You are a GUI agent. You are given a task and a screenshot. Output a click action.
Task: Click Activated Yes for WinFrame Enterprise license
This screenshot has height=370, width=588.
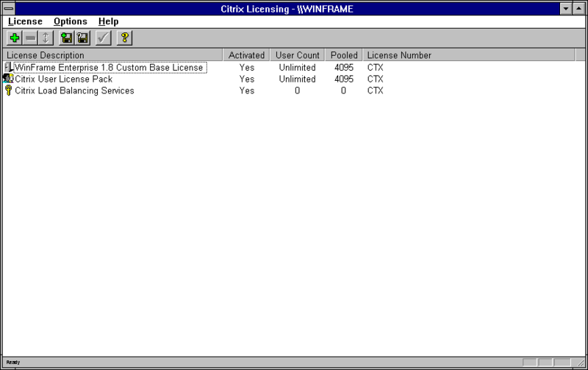point(247,68)
